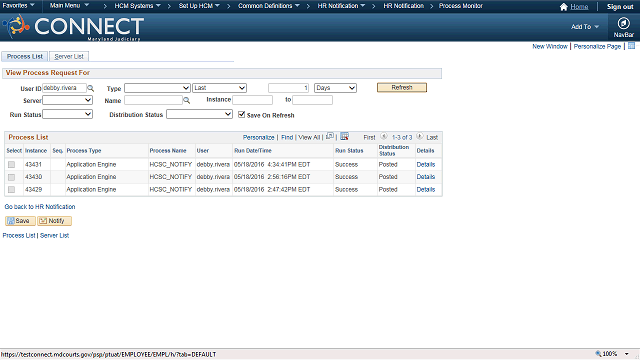Click the Process Type column header
This screenshot has width=640, height=360.
84,151
